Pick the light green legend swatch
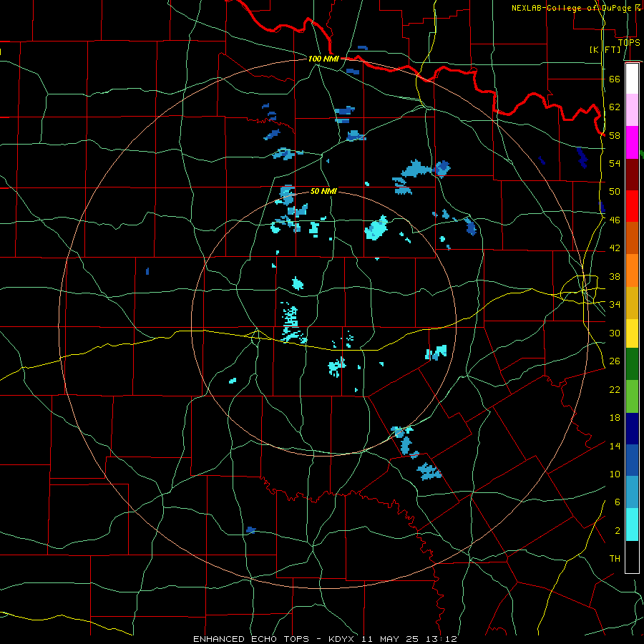 [632, 396]
